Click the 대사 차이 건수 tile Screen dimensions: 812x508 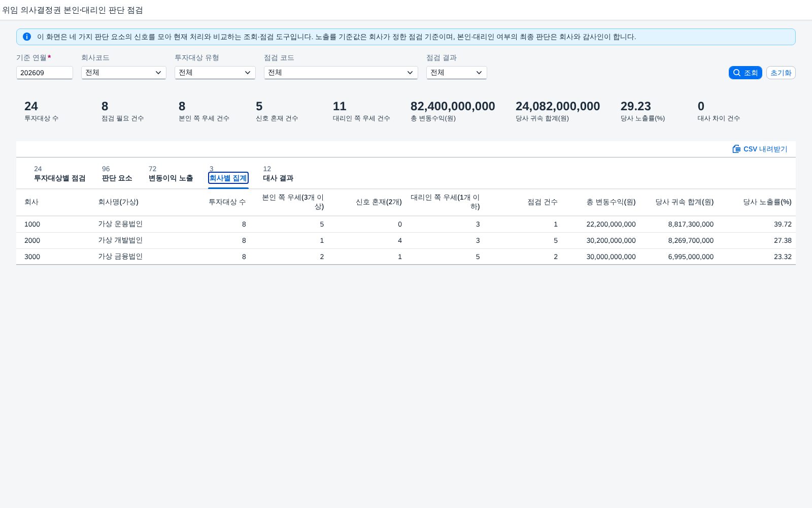719,111
